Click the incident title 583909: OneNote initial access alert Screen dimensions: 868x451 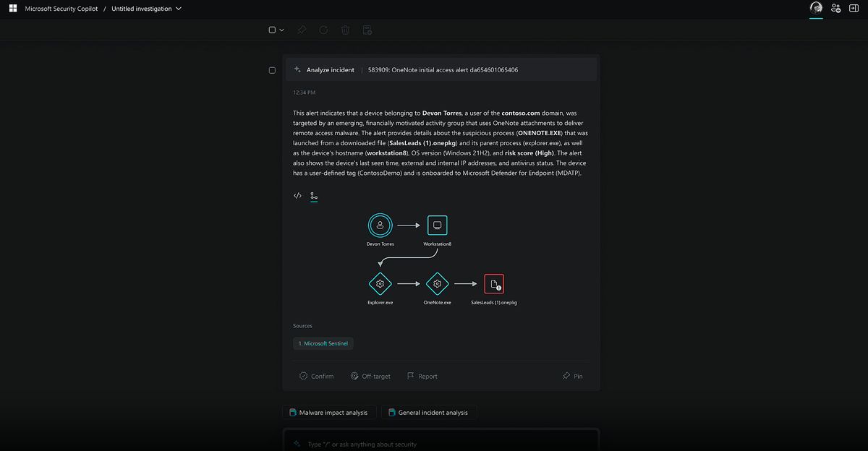443,70
